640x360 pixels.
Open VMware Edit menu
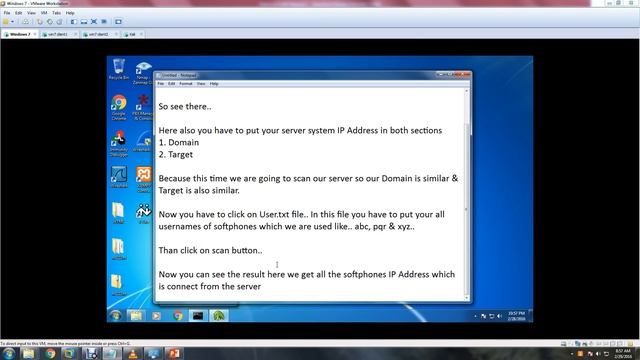pos(19,13)
